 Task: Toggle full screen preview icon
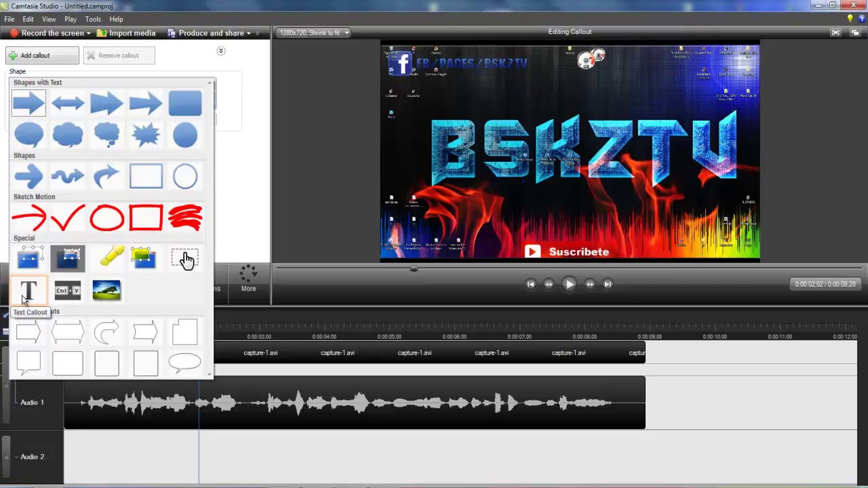click(x=835, y=33)
